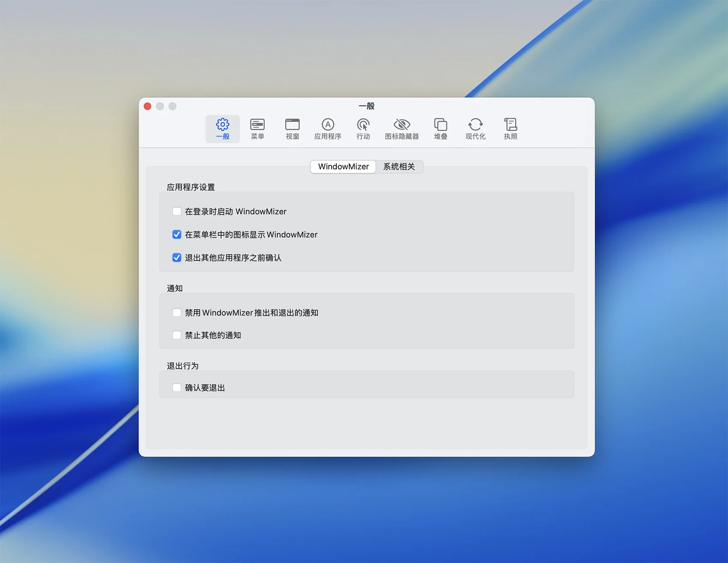Select the 行动 actions pane icon
Screen dimensions: 728x563
tap(363, 129)
